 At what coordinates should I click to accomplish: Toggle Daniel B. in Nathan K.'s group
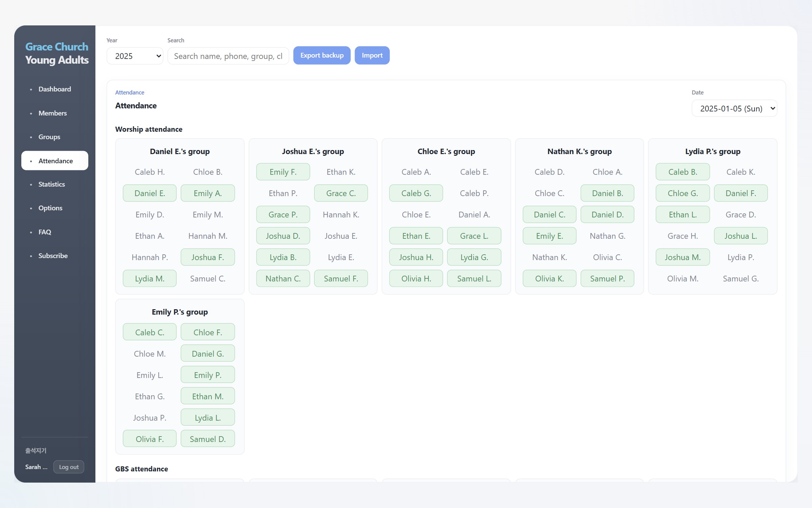click(x=607, y=193)
